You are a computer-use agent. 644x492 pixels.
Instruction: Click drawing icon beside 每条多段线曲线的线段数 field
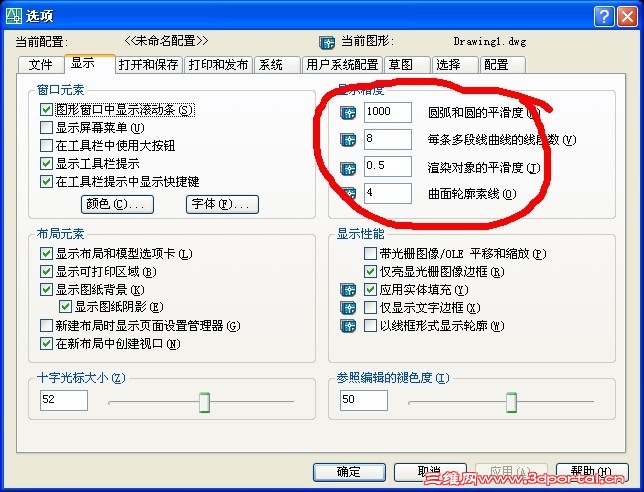(x=348, y=140)
